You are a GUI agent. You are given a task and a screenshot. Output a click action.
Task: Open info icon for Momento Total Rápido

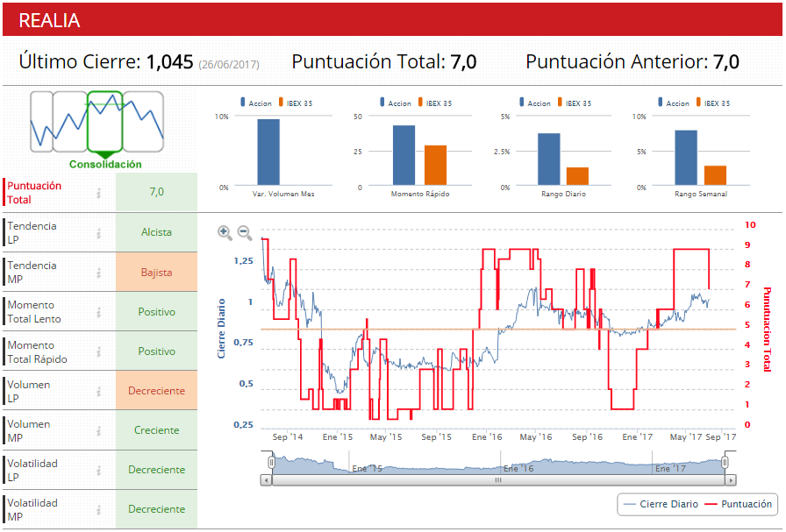[99, 351]
